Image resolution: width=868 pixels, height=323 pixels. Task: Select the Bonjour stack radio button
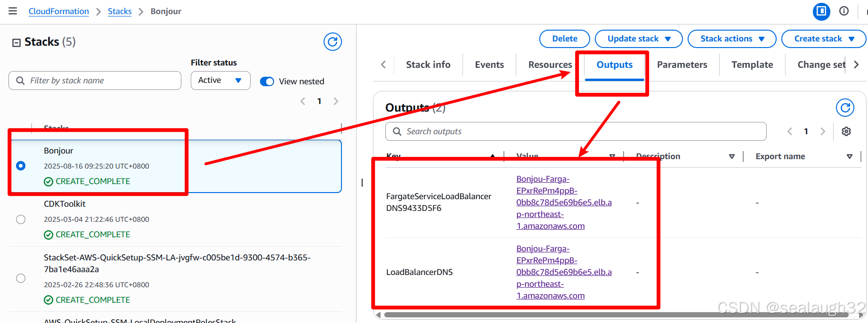[x=21, y=166]
